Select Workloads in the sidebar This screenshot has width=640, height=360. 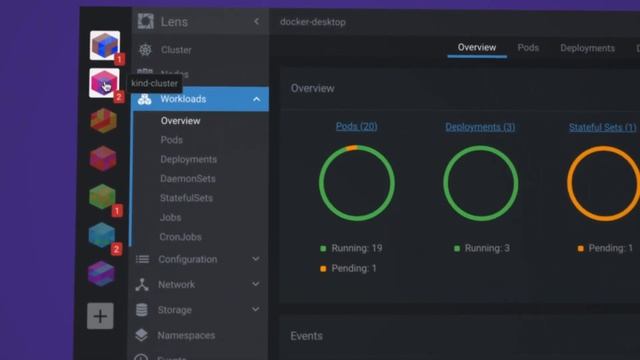(x=200, y=99)
